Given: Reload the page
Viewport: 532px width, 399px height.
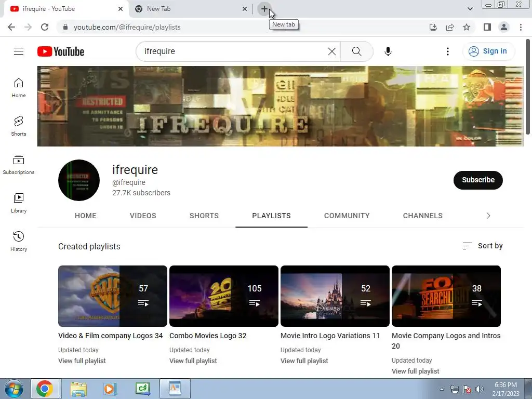Looking at the screenshot, I should (45, 27).
